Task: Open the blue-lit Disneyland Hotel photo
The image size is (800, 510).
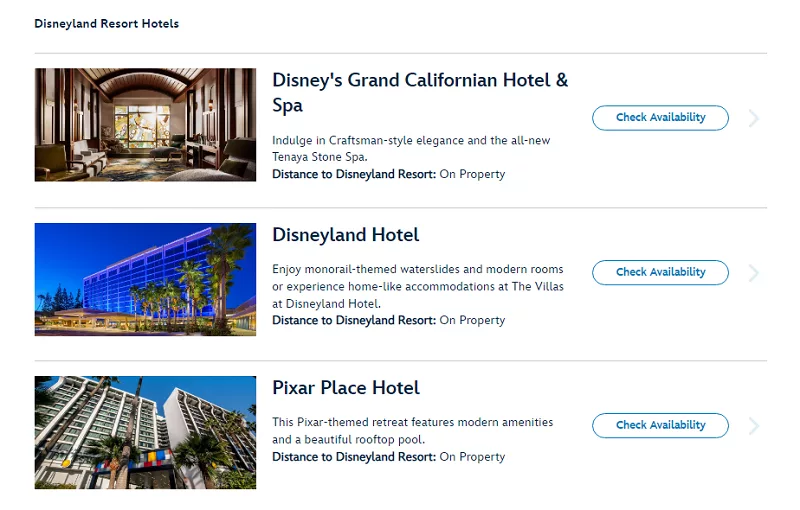Action: 145,279
